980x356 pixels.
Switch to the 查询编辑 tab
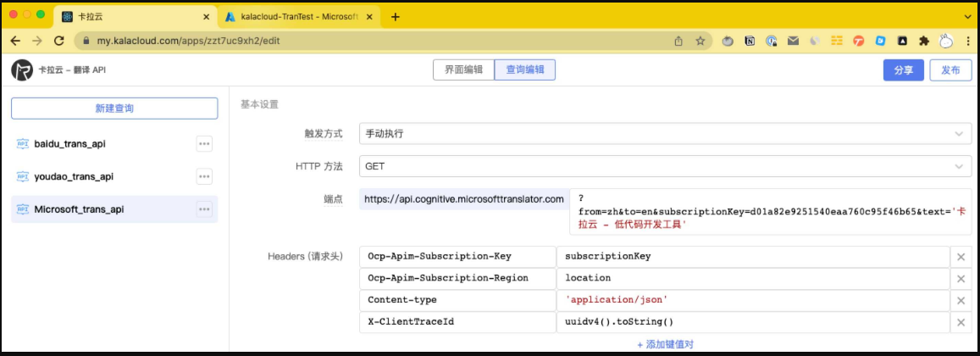click(524, 70)
